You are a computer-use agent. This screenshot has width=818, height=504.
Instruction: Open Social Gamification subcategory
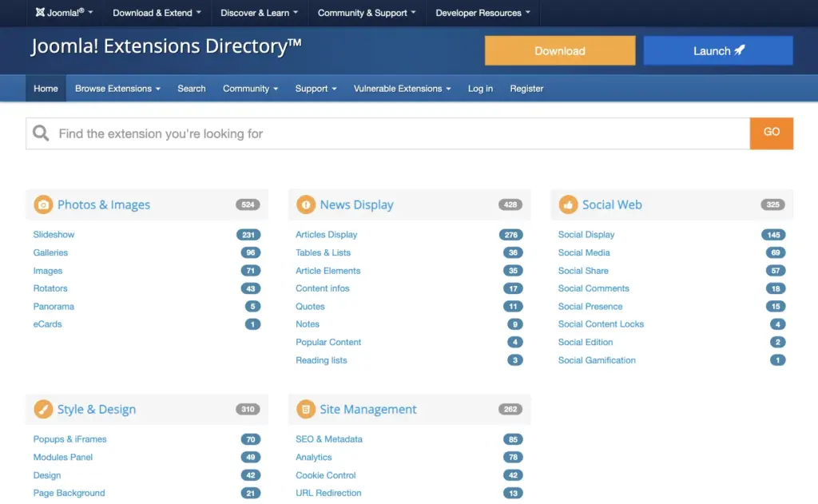point(597,360)
